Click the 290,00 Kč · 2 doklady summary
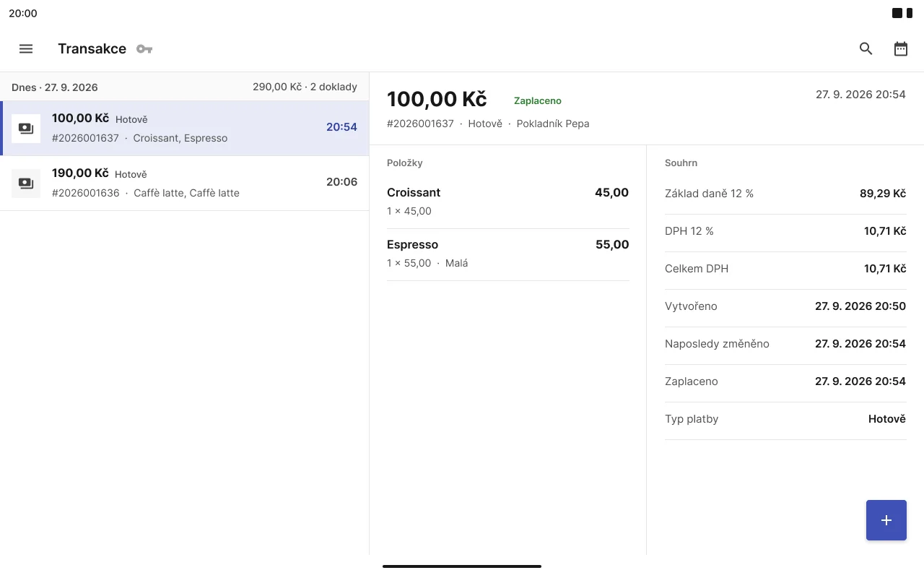 [x=305, y=87]
